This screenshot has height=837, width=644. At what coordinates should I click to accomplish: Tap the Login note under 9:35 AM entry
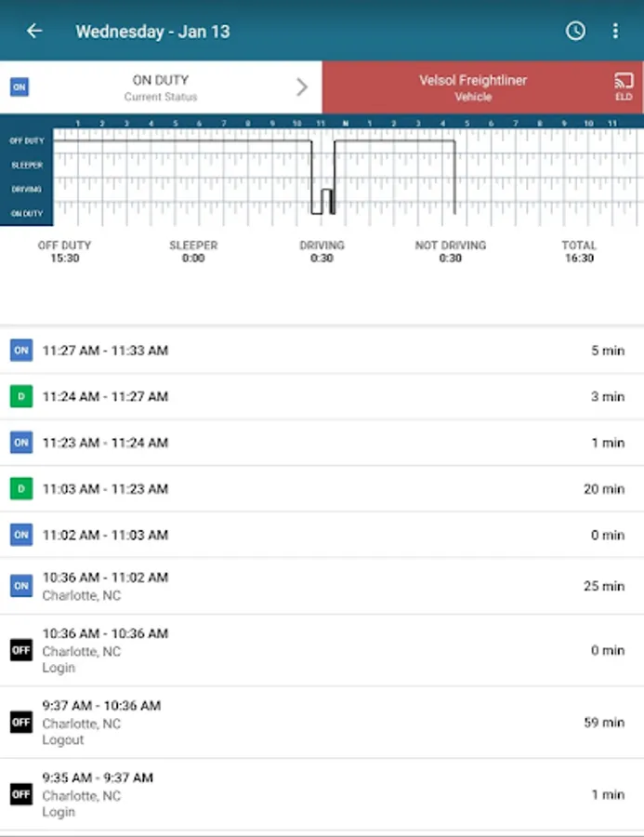click(x=59, y=812)
